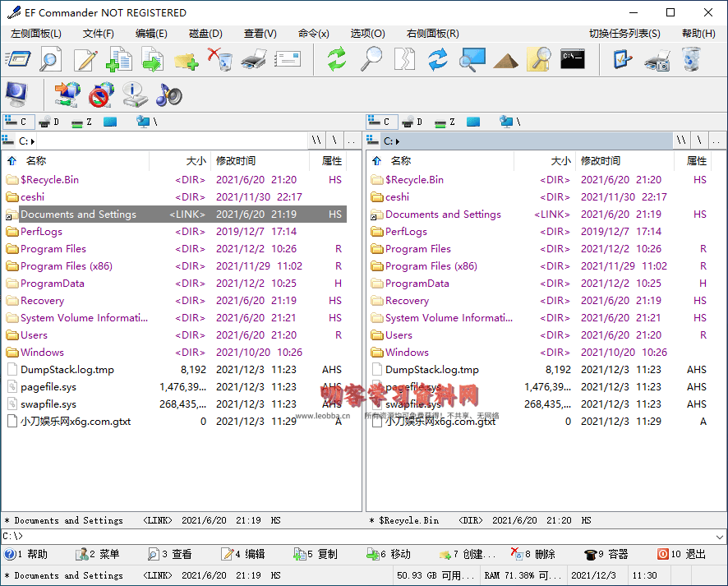Viewport: 728px width, 586px height.
Task: Click the F1 帮助 button
Action: (x=26, y=554)
